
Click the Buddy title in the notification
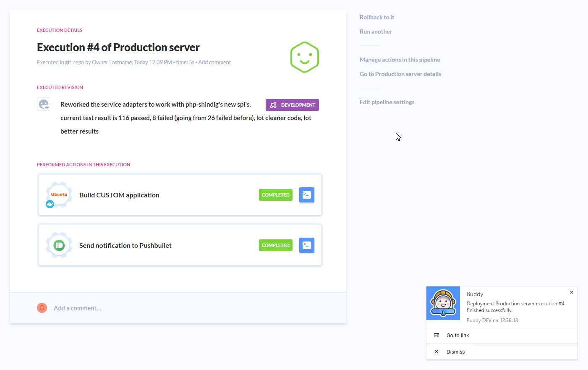click(475, 294)
